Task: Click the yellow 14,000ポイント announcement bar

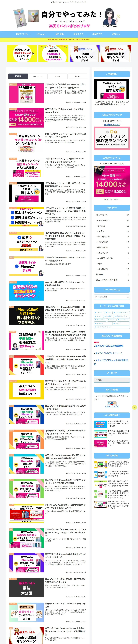Action: click(69, 39)
